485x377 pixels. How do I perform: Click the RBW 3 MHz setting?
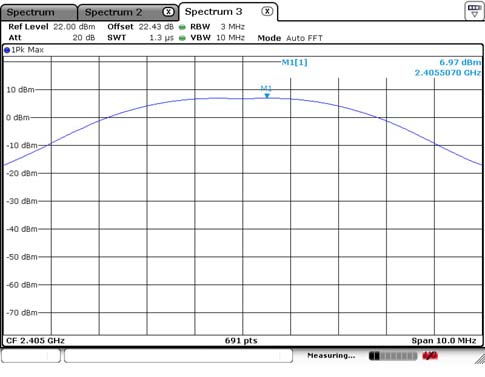[x=217, y=27]
